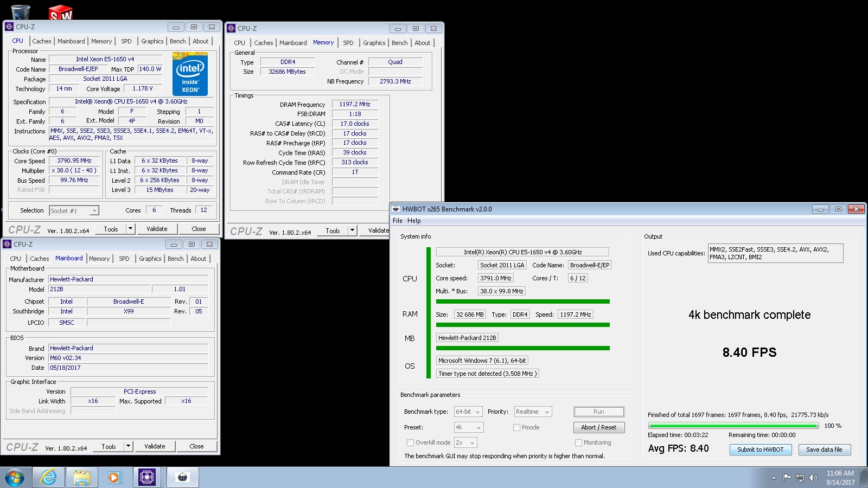Show hidden system tray icons
This screenshot has width=868, height=488.
(774, 478)
